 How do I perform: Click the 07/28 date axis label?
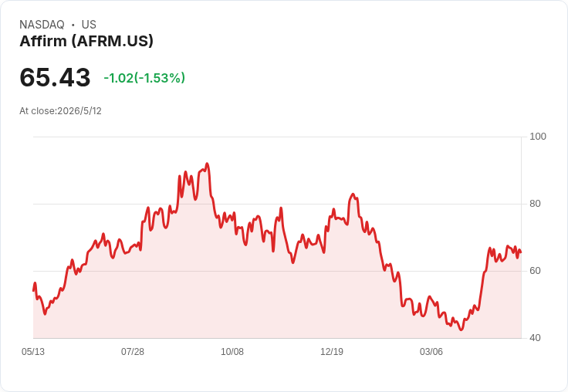133,351
